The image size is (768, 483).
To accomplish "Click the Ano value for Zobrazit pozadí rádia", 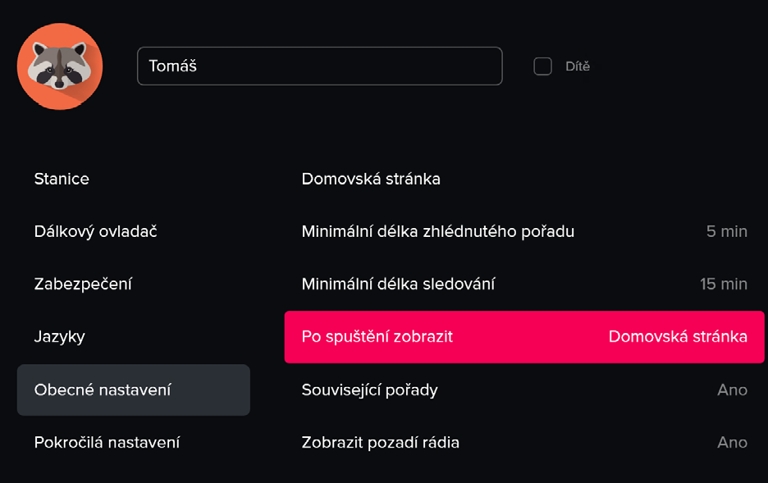I will (732, 442).
